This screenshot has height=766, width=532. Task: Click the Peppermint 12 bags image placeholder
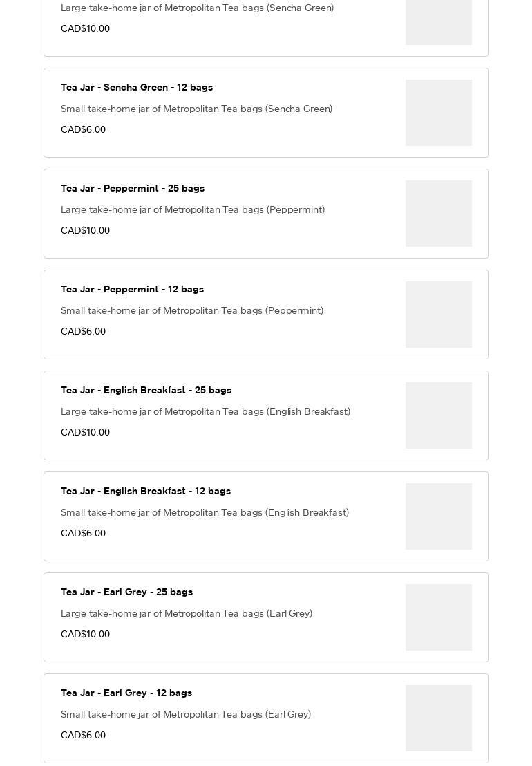438,315
